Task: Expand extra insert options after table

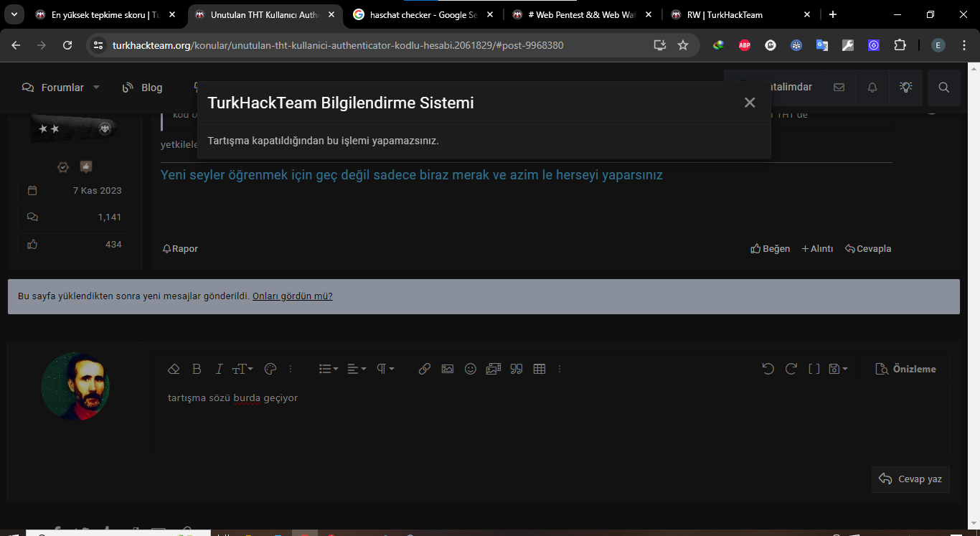Action: pyautogui.click(x=560, y=369)
